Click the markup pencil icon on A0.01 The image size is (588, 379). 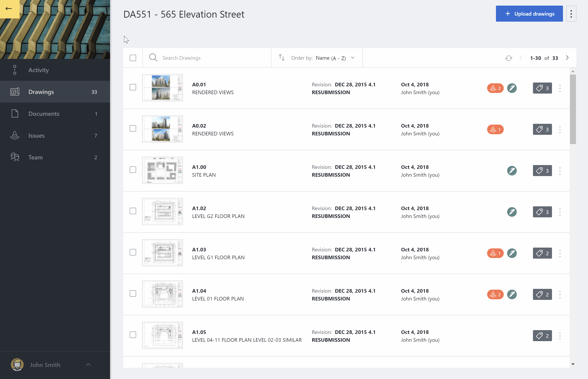pos(512,88)
